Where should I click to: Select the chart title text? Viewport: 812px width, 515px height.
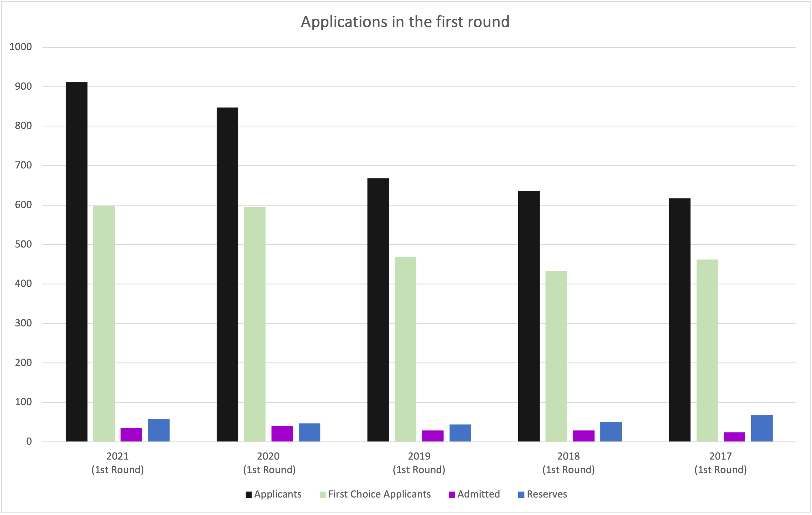[x=405, y=22]
